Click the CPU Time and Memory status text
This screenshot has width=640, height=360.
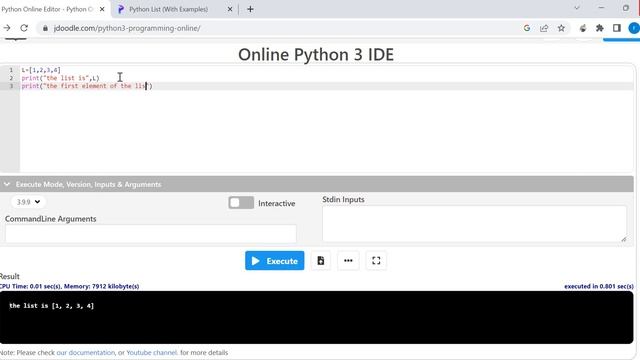[69, 286]
